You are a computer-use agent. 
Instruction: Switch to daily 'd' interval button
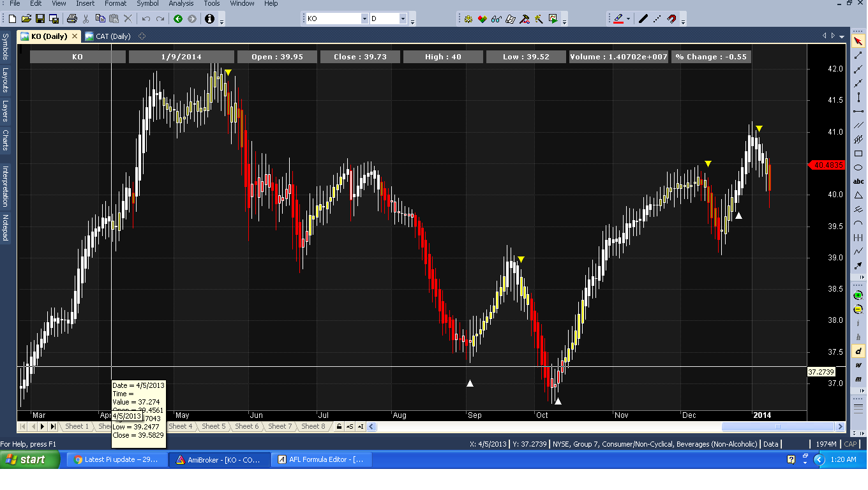click(x=858, y=352)
